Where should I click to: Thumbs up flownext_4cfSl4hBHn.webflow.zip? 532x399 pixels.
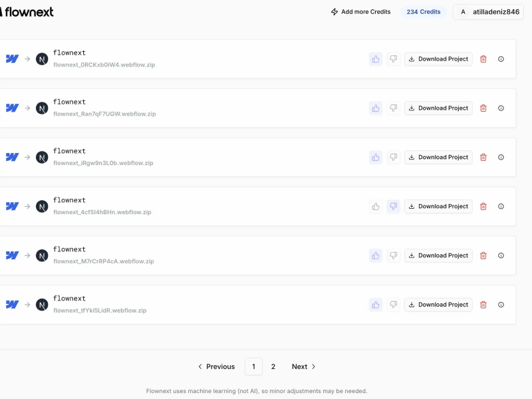(376, 207)
